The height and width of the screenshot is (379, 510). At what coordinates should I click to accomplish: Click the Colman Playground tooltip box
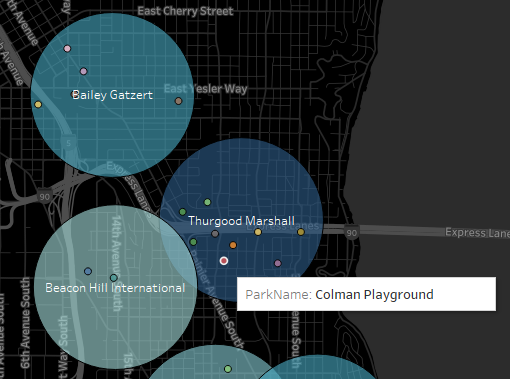(x=366, y=294)
